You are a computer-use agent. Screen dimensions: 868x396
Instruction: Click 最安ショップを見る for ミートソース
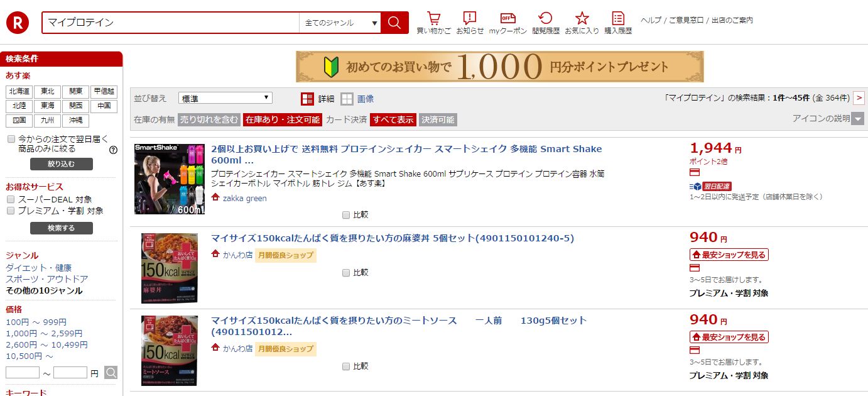click(729, 337)
